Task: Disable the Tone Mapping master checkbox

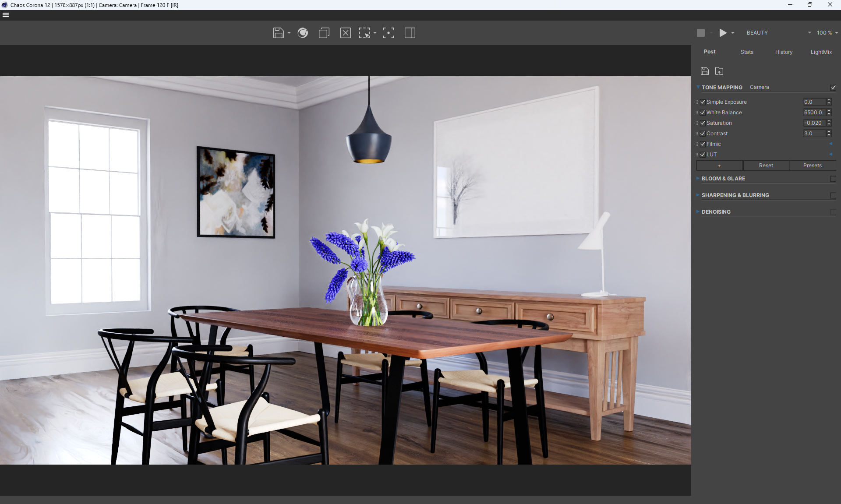Action: [833, 88]
